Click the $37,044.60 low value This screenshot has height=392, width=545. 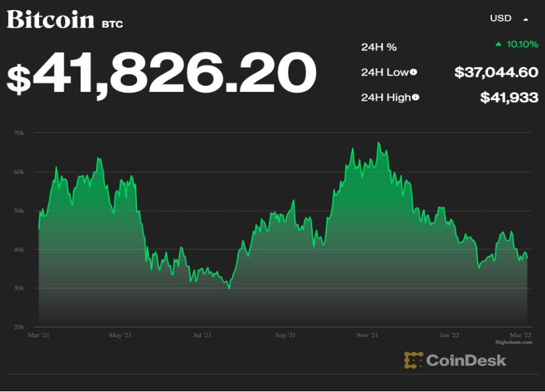pyautogui.click(x=497, y=72)
